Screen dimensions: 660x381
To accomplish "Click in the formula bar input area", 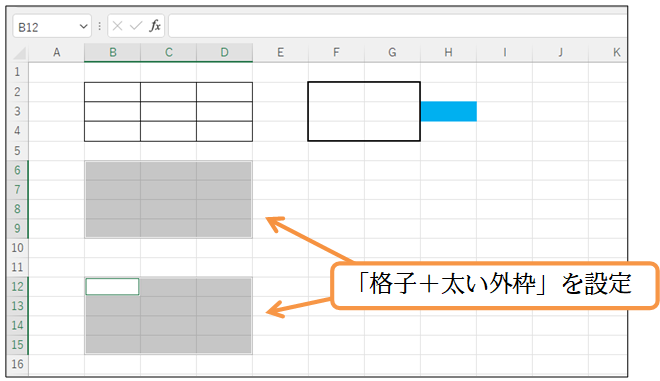I will click(x=397, y=26).
